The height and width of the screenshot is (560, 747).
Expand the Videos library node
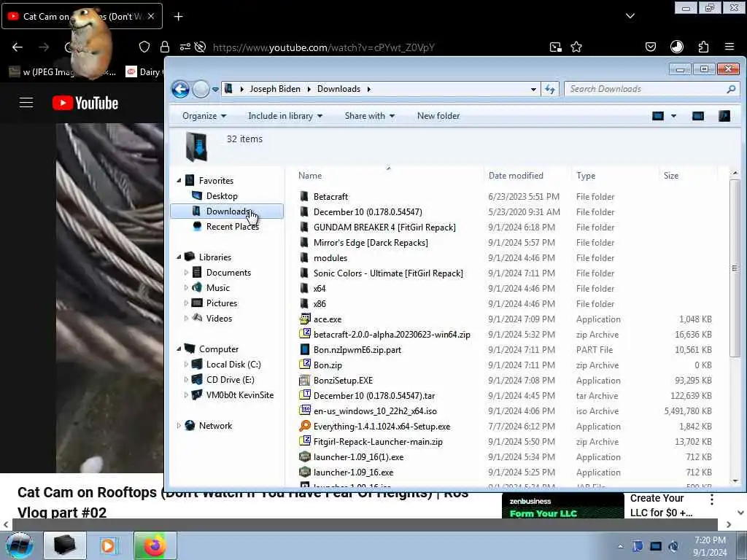point(186,318)
